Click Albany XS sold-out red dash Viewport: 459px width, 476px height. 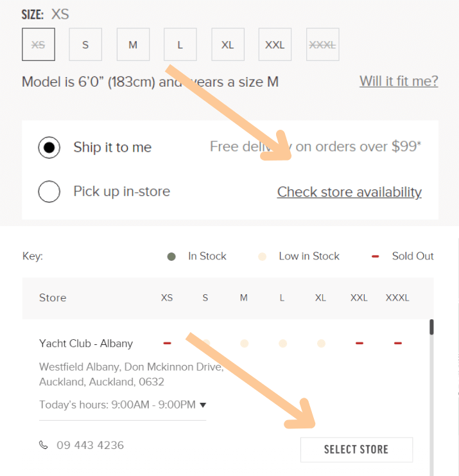[167, 343]
